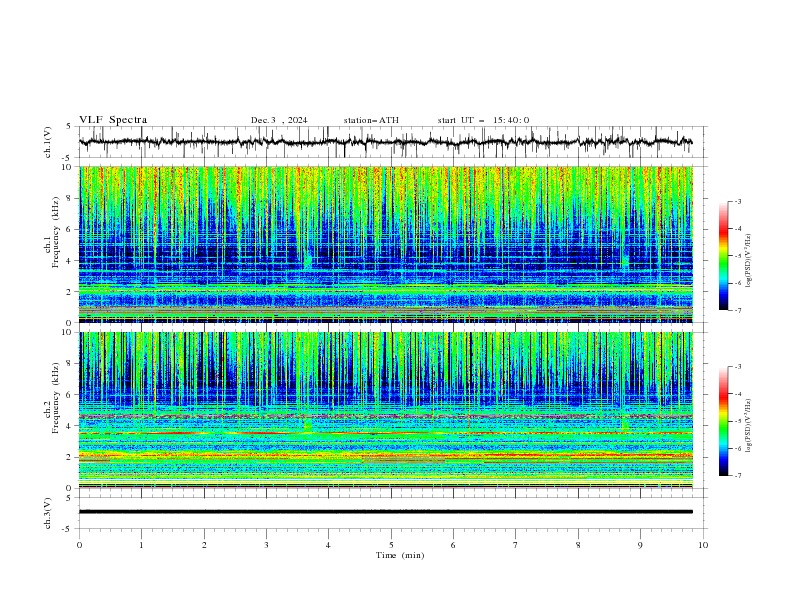This screenshot has height=612, width=792.
Task: Click the "-7" tick on ch.1 colorbar
Action: click(738, 310)
